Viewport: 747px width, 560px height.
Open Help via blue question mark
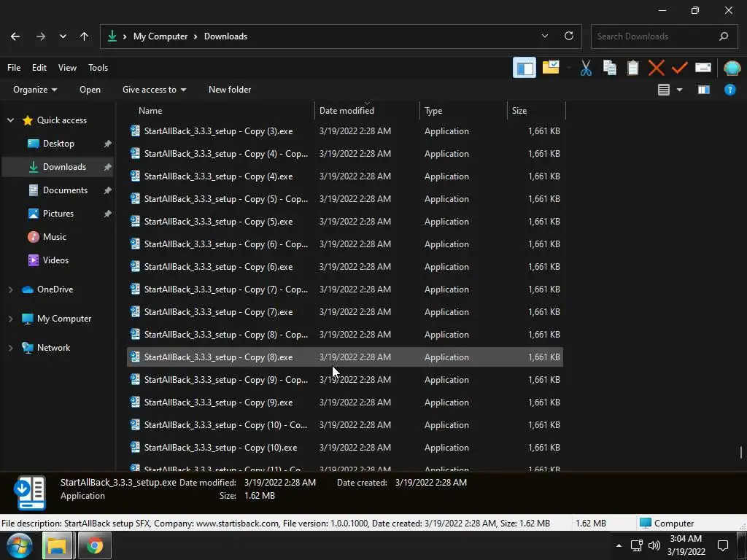(x=729, y=90)
